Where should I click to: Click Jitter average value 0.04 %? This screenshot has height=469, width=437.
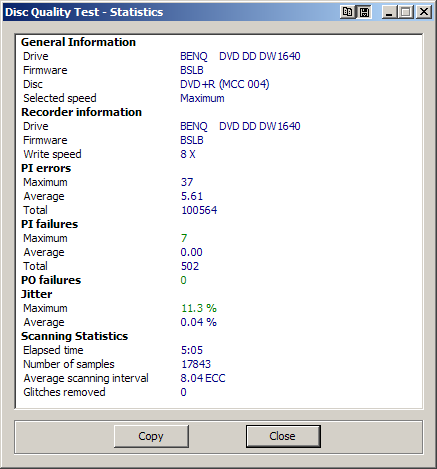click(x=199, y=322)
